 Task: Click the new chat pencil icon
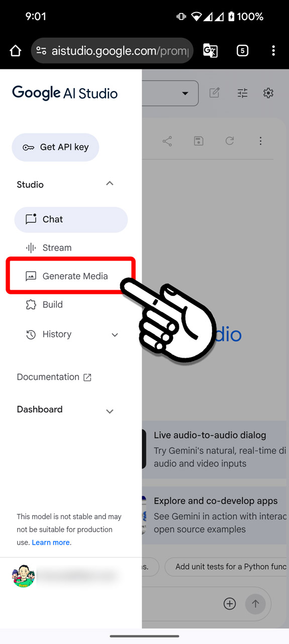point(215,93)
